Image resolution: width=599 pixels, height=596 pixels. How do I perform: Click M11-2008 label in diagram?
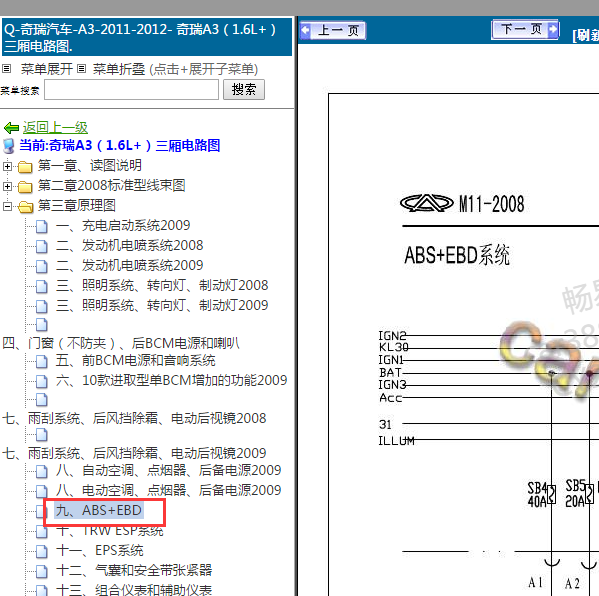pyautogui.click(x=491, y=204)
